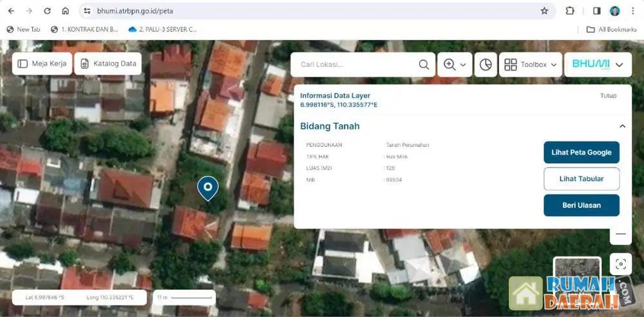Viewport: 644px width, 317px height.
Task: Bookmark this page with the star icon
Action: pyautogui.click(x=544, y=11)
